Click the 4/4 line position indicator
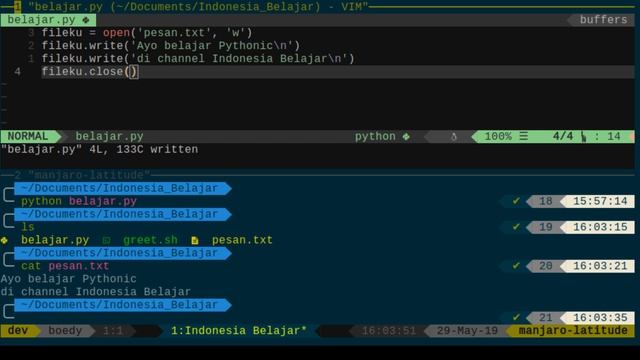Screen dimensions: 640x360 tap(563, 136)
